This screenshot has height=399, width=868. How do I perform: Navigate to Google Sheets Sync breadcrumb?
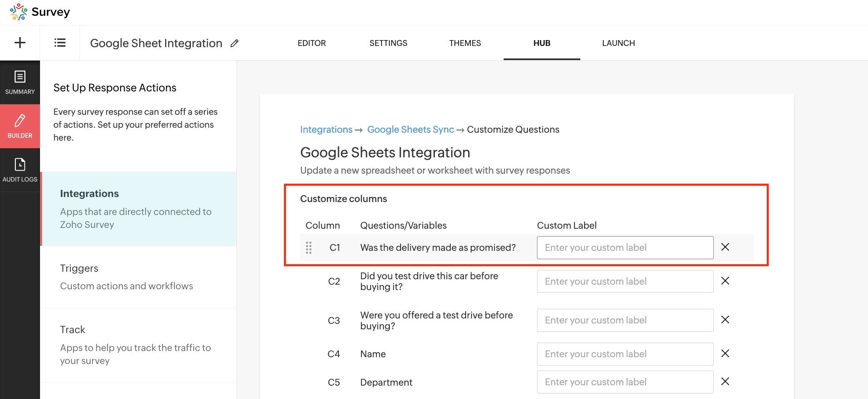pyautogui.click(x=410, y=129)
